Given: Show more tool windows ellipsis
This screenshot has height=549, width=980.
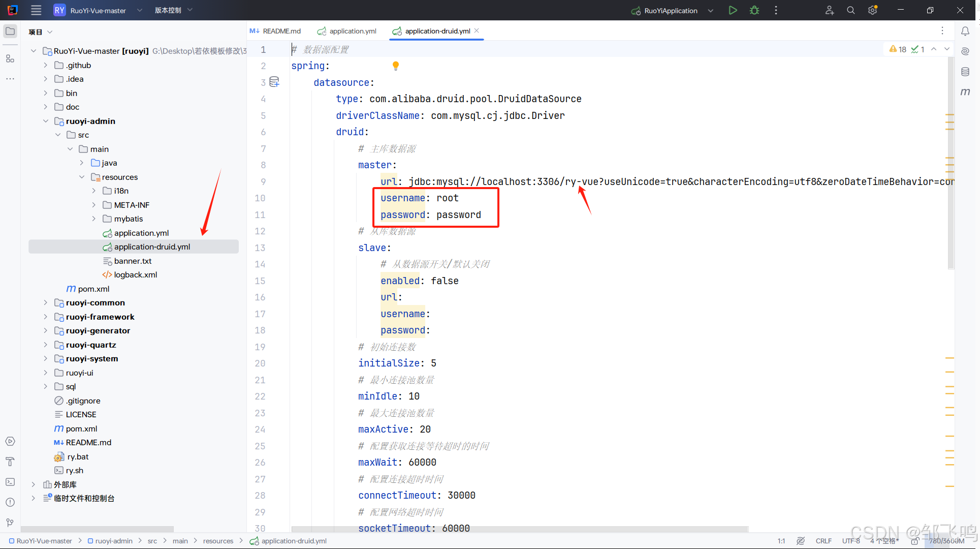Looking at the screenshot, I should tap(10, 79).
